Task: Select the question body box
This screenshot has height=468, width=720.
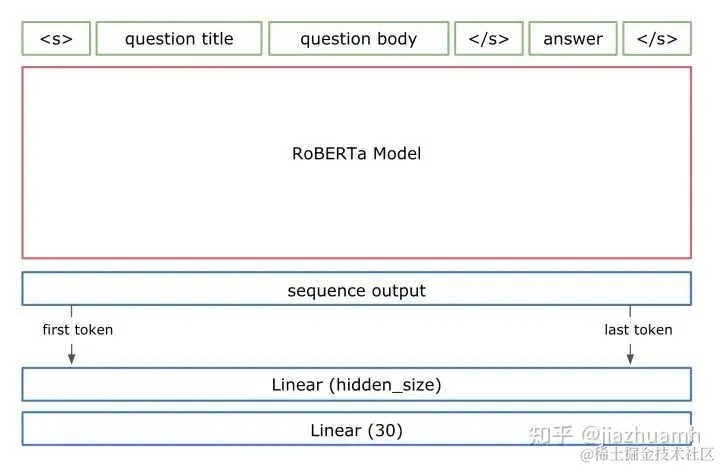Action: coord(358,39)
